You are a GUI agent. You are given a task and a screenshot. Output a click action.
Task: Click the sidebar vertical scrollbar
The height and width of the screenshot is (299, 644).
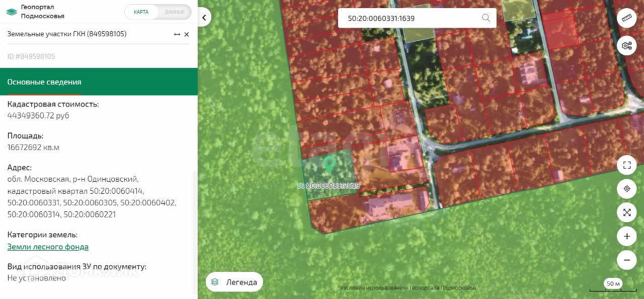(195, 232)
